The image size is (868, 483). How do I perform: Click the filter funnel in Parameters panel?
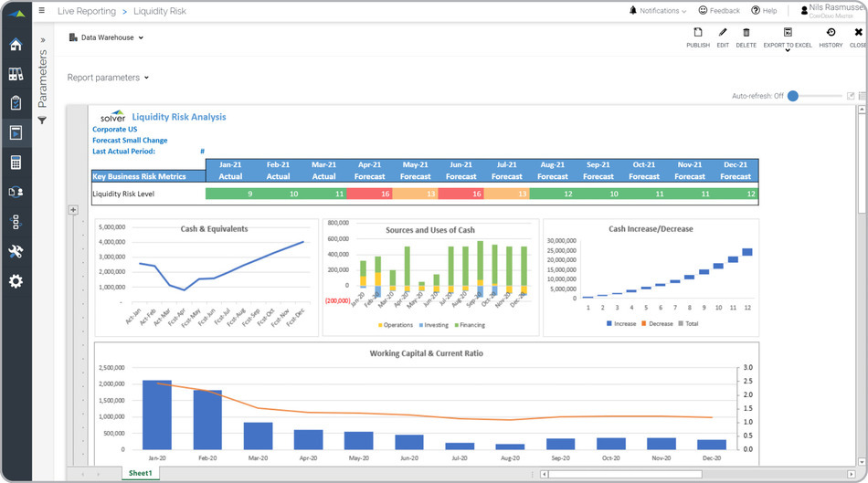pyautogui.click(x=42, y=121)
